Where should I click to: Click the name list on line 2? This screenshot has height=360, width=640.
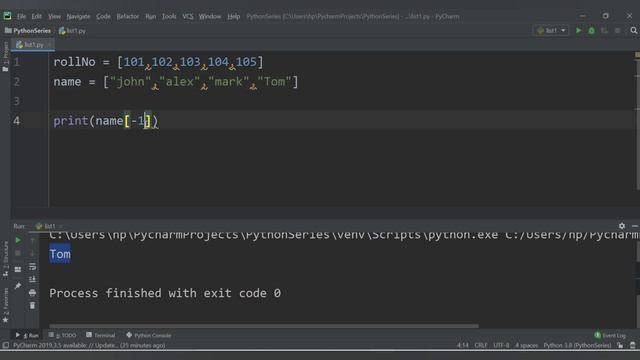[x=176, y=82]
